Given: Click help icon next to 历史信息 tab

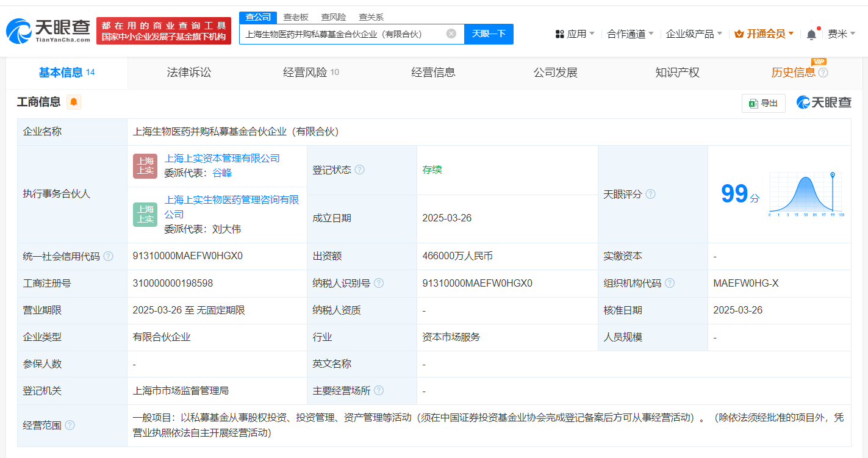Looking at the screenshot, I should (823, 73).
